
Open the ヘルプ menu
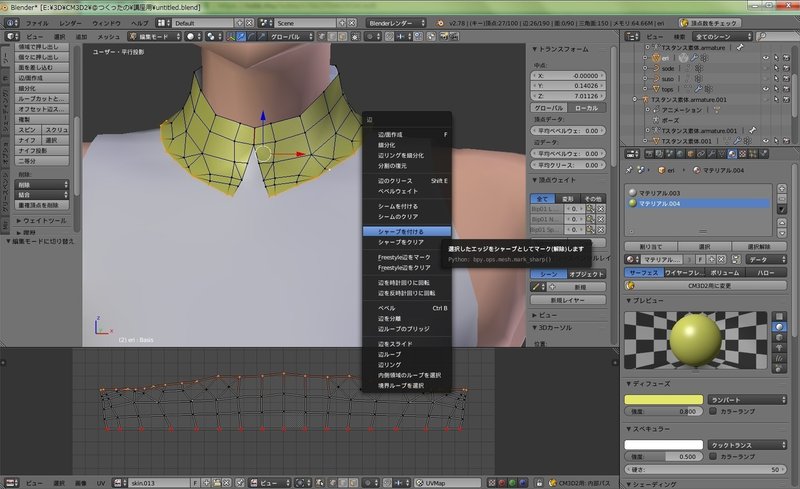click(139, 23)
